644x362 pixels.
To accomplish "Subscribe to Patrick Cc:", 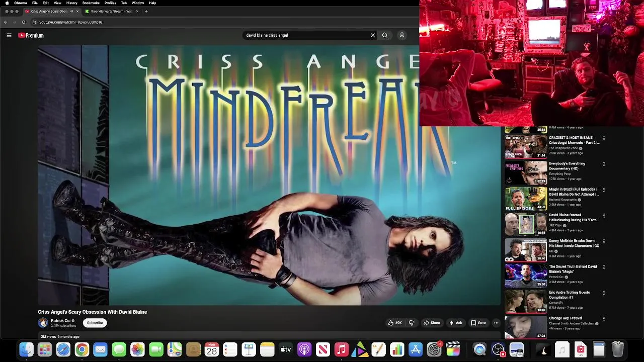I will tap(95, 323).
